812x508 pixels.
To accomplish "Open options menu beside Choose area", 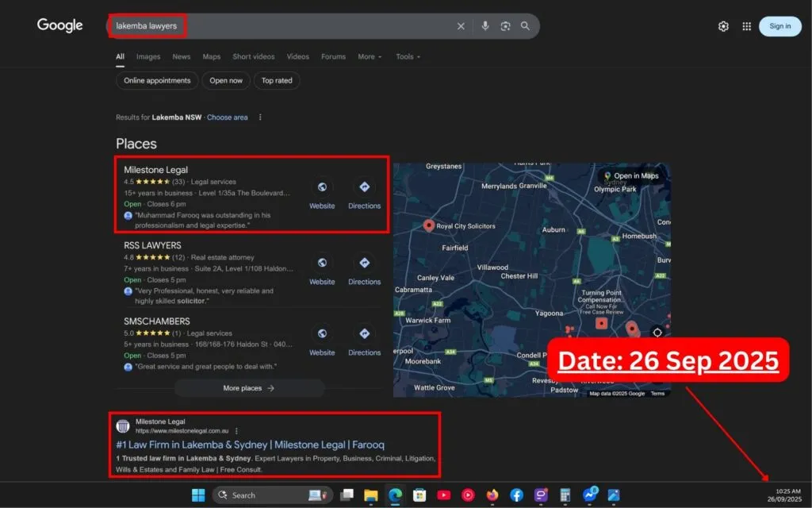I will tap(260, 117).
